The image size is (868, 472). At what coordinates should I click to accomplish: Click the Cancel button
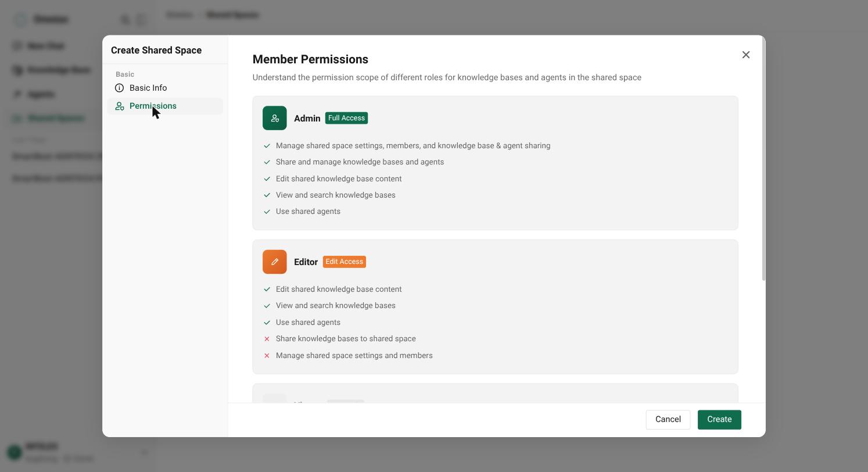point(668,420)
